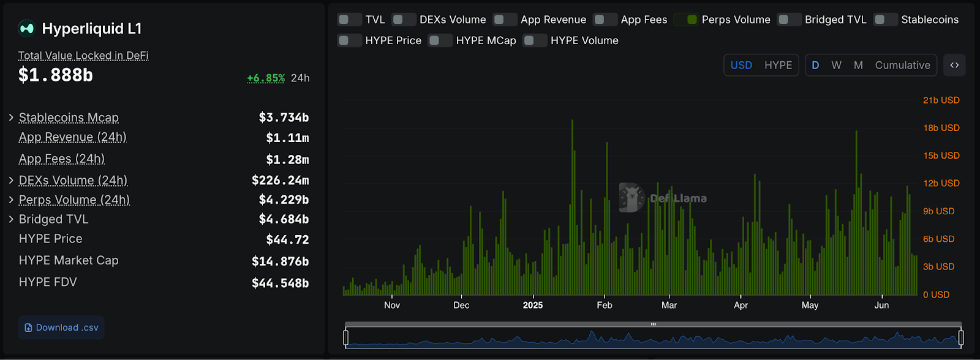Screen dimensions: 980x360
Task: Click the range slider top grip bar
Action: pos(654,324)
